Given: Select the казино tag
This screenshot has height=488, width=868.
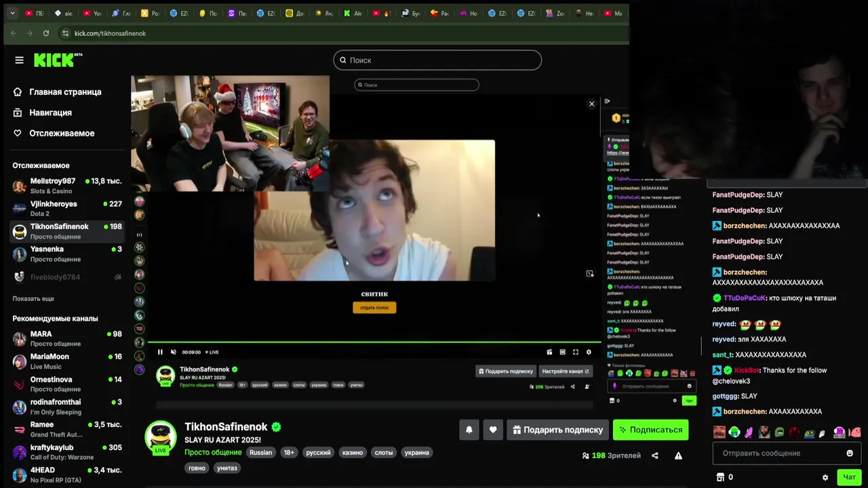Looking at the screenshot, I should (353, 452).
